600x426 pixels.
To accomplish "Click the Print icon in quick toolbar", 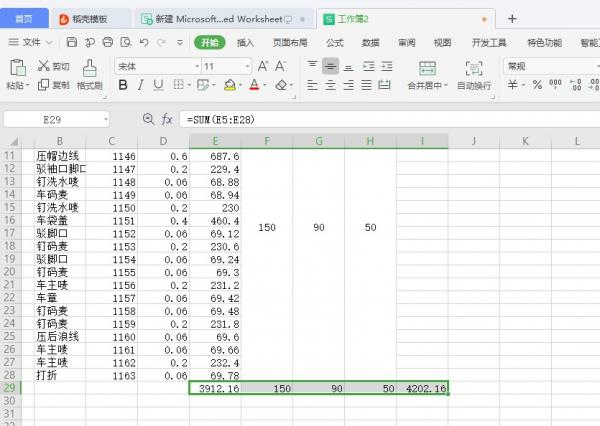I will pos(108,42).
